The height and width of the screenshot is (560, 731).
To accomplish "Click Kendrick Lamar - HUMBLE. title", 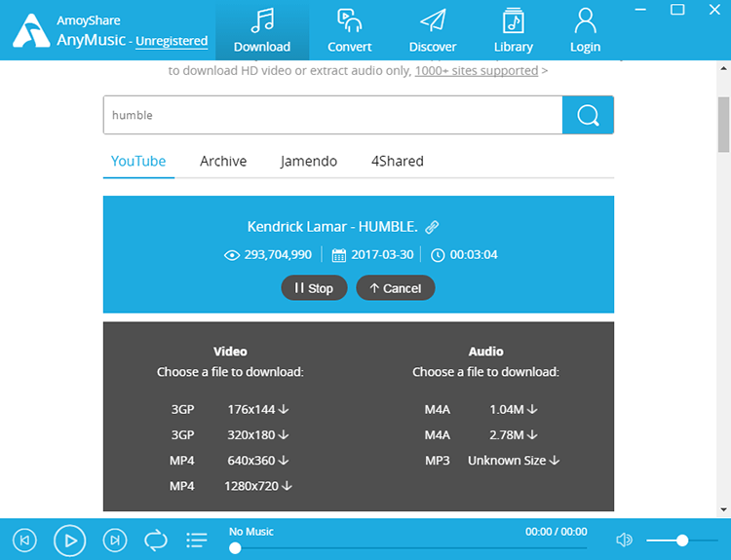I will coord(332,227).
